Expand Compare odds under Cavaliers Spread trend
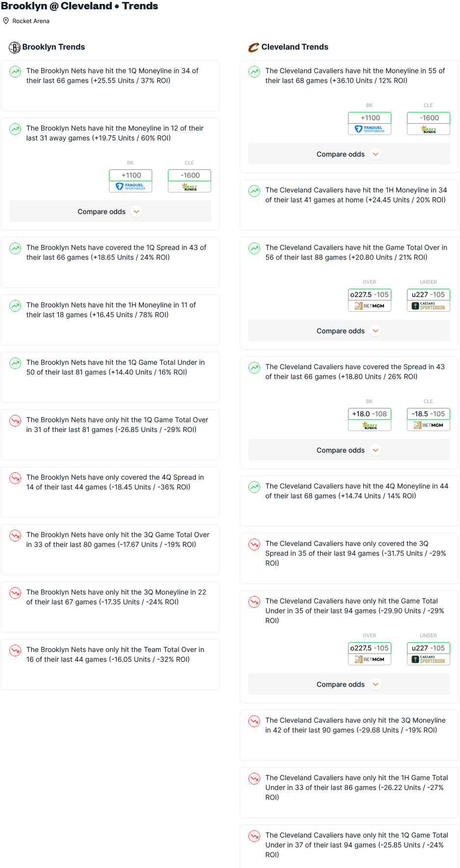 [349, 450]
